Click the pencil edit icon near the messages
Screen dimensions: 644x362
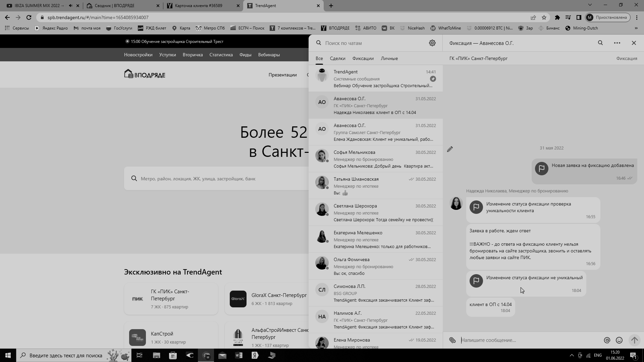[x=450, y=149]
